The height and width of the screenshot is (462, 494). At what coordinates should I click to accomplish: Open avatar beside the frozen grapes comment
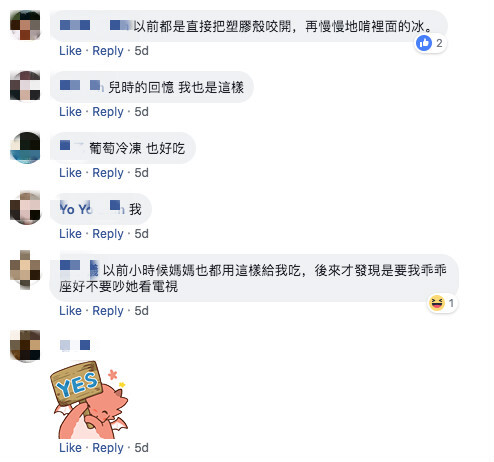[25, 148]
